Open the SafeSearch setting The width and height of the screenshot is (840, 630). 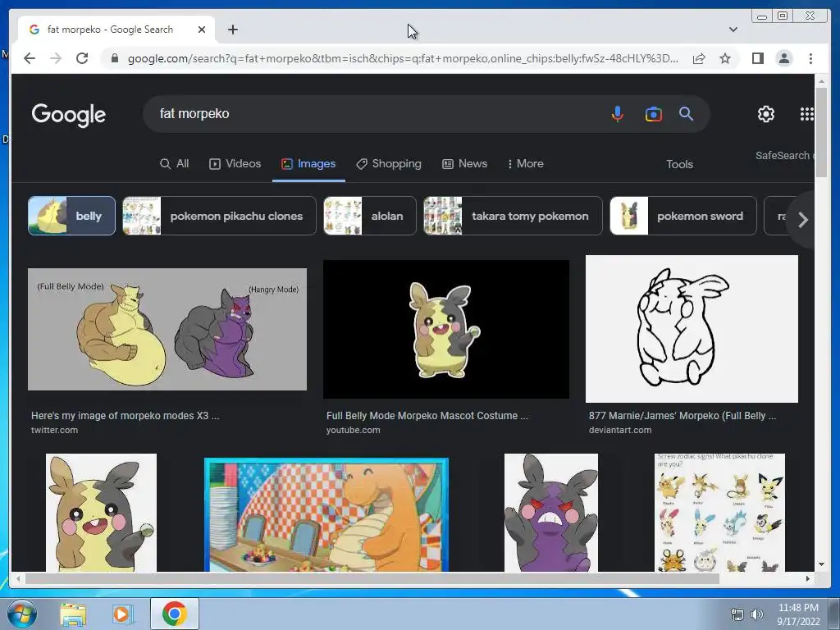coord(784,155)
